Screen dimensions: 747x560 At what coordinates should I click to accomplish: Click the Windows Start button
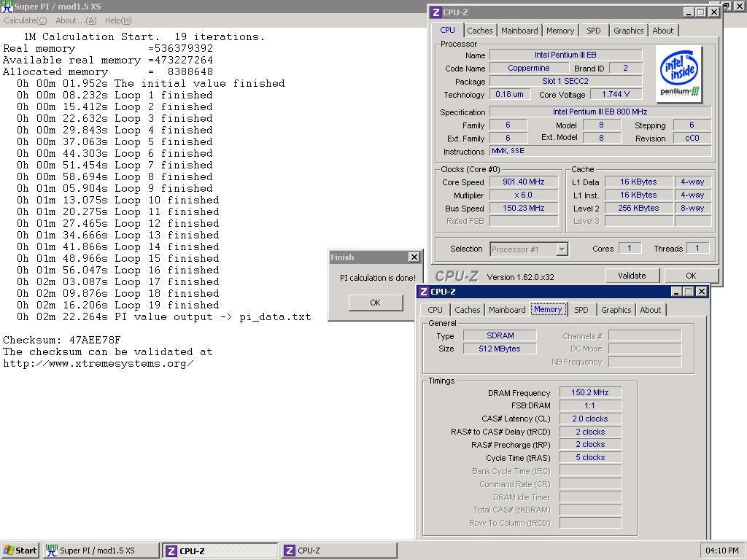tap(20, 551)
